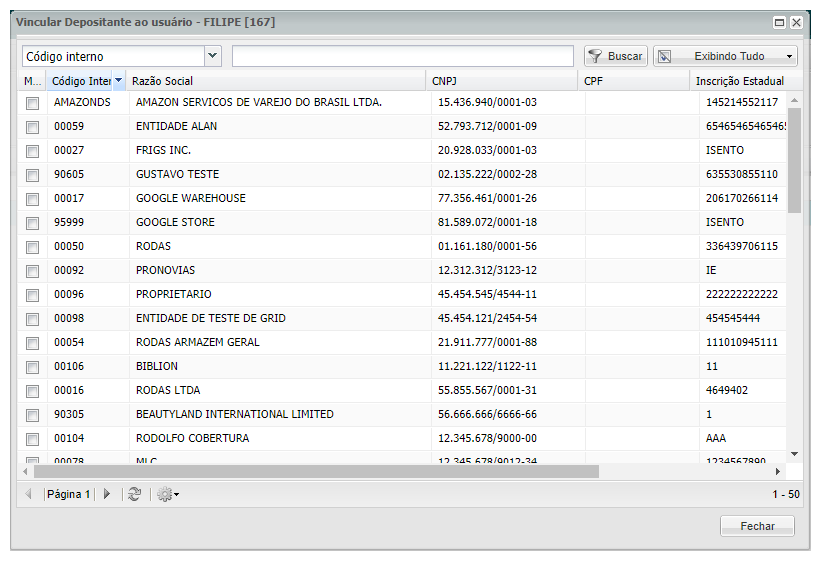Image resolution: width=821 pixels, height=561 pixels.
Task: Focus the search text input field
Action: click(x=403, y=56)
